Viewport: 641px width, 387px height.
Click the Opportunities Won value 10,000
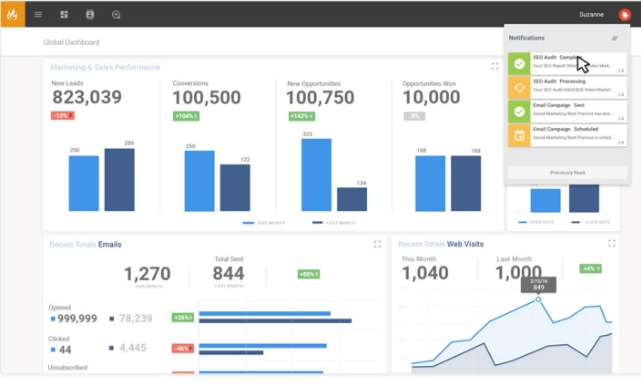431,97
